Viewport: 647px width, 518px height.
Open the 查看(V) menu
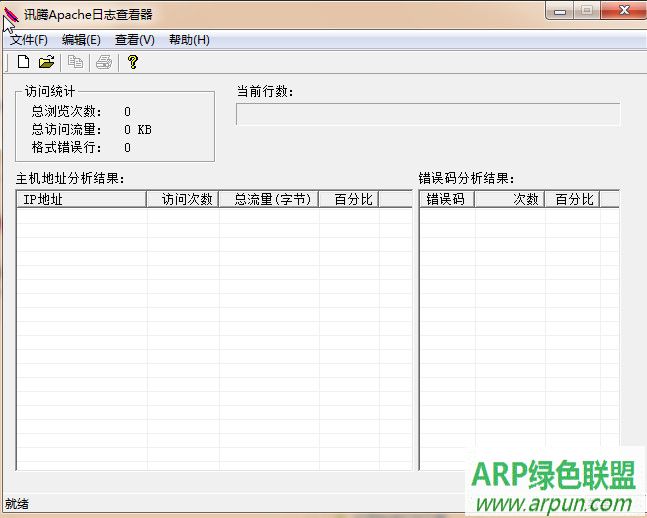pos(135,40)
